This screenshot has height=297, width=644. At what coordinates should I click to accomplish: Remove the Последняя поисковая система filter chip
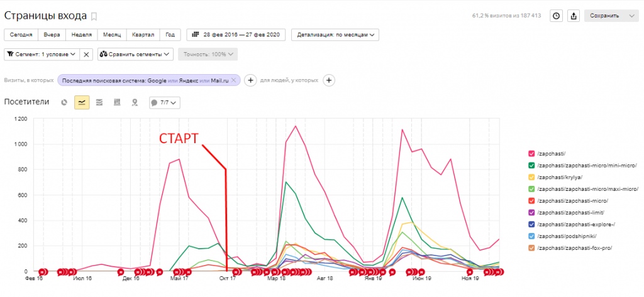click(x=233, y=80)
